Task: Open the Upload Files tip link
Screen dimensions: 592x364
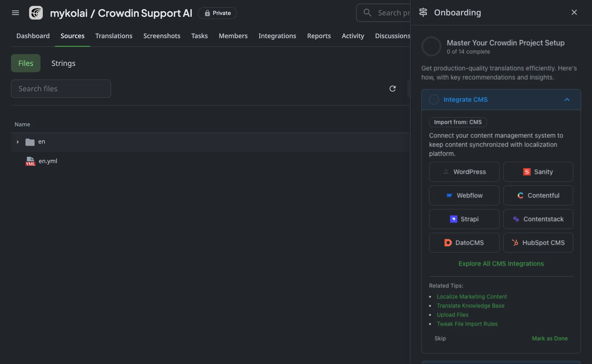Action: point(452,315)
